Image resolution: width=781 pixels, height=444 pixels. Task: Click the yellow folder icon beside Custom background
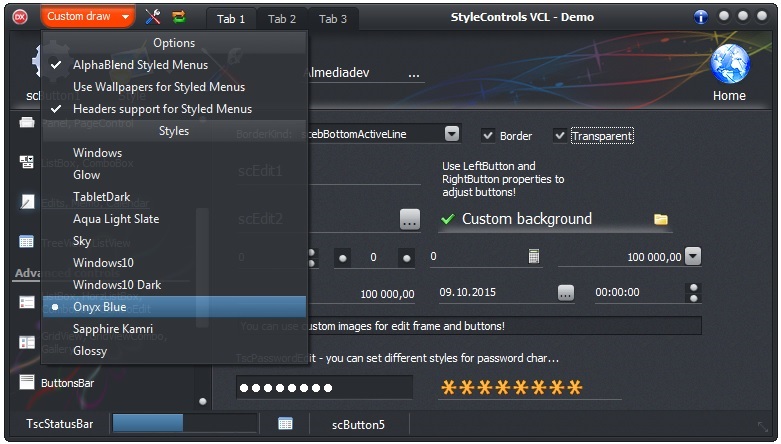660,219
